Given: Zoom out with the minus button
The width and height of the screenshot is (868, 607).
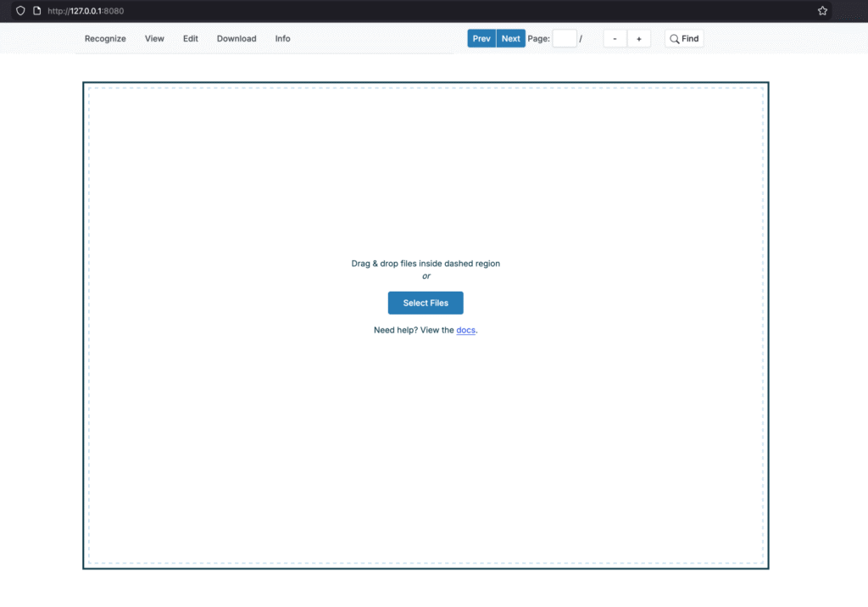Looking at the screenshot, I should pyautogui.click(x=615, y=39).
